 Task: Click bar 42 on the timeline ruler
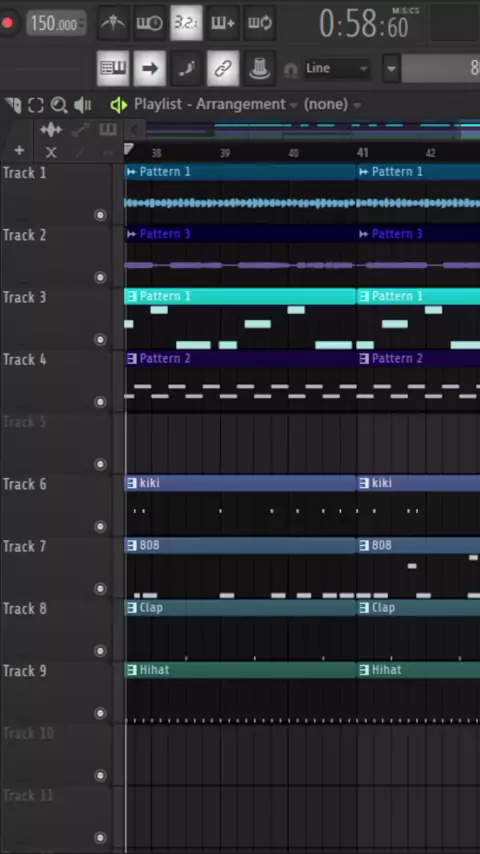pos(430,154)
